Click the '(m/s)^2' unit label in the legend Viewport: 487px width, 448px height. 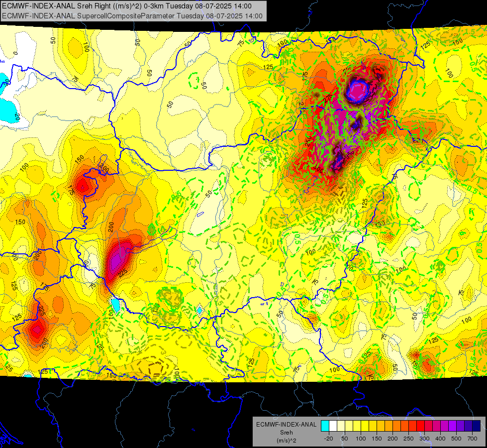click(287, 441)
